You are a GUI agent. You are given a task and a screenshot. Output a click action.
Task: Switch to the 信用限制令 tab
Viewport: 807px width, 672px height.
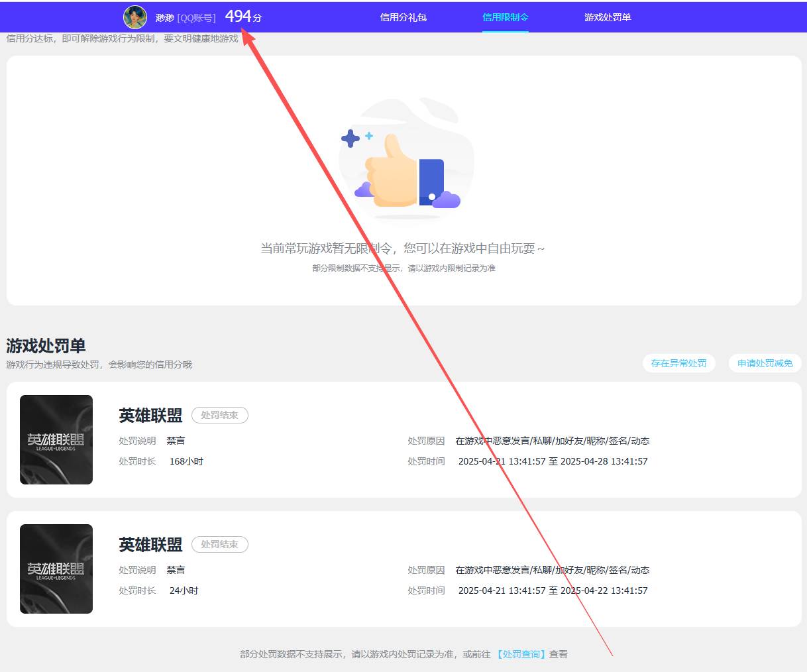click(505, 17)
